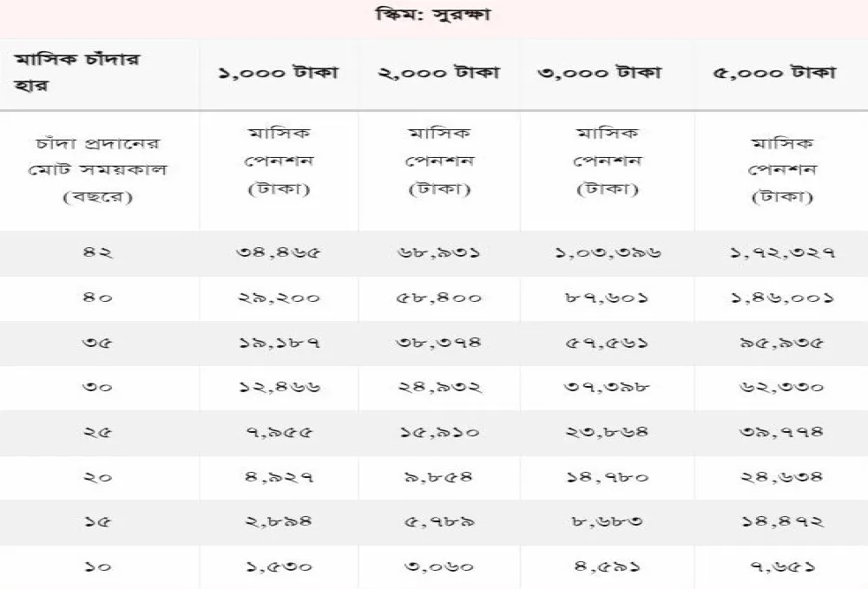
Task: Select the ৯,৮৫৪ value in 20-year row
Action: pyautogui.click(x=438, y=477)
